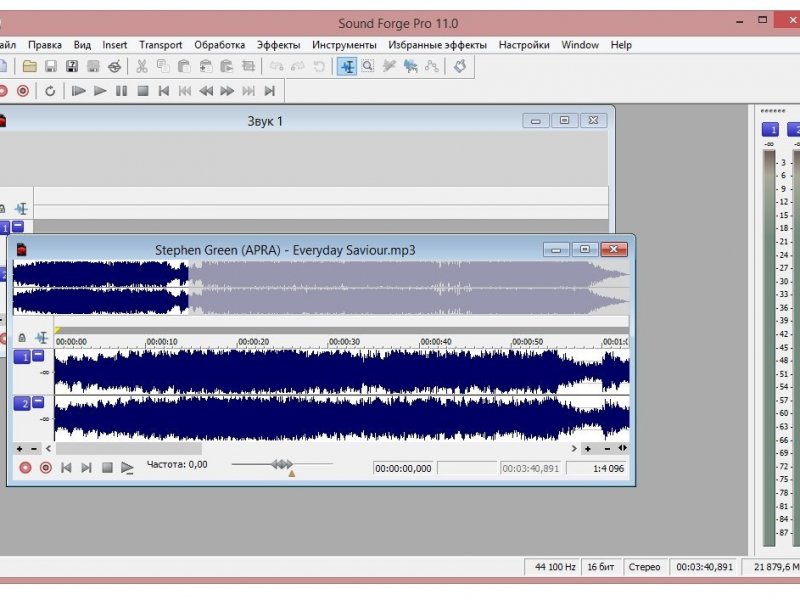Click the Repeat last action icon
The image size is (800, 600).
click(319, 66)
